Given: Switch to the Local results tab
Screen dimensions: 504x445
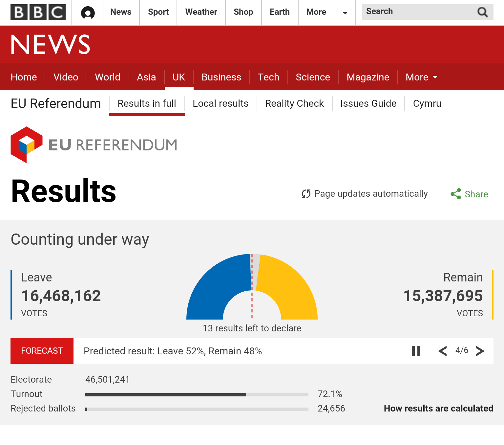Looking at the screenshot, I should pos(220,103).
